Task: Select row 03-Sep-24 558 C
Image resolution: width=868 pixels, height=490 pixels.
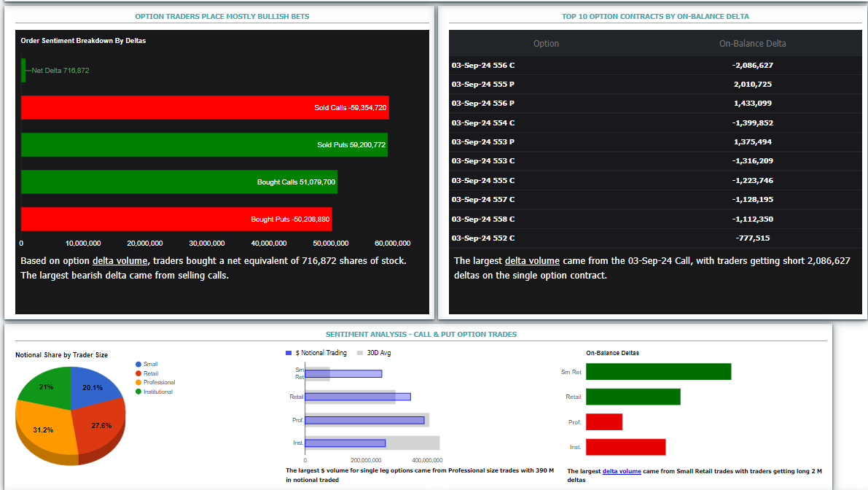Action: point(655,219)
